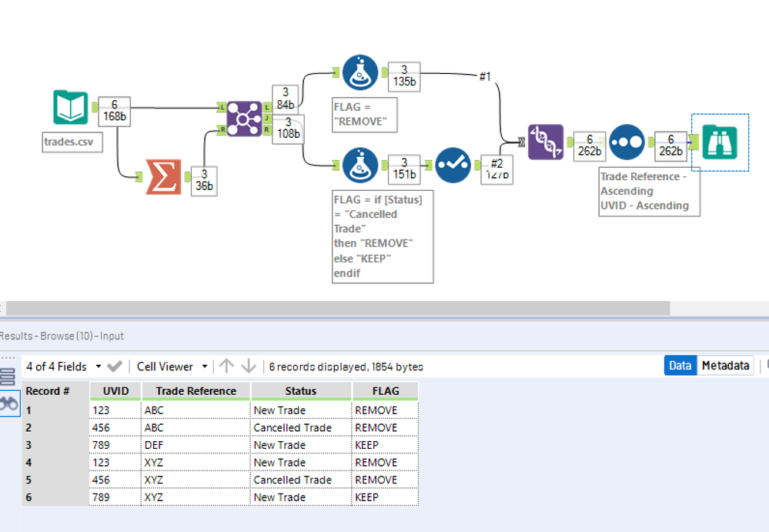
Task: Click REMOVE flag cell in row 4
Action: coord(386,463)
